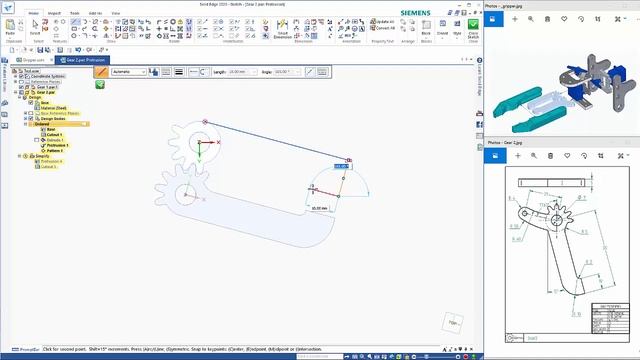Click the Solid Edge application button
640x360 pixels.
coord(8,8)
